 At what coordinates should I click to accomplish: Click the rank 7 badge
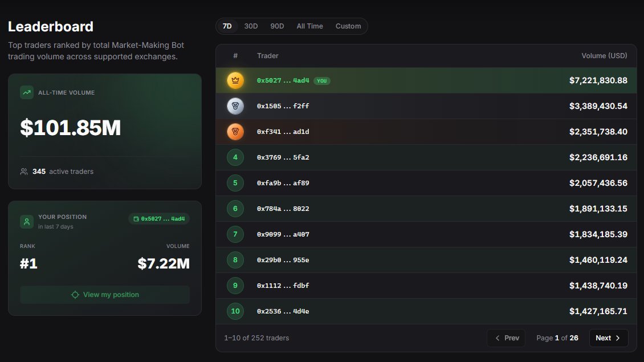point(235,234)
